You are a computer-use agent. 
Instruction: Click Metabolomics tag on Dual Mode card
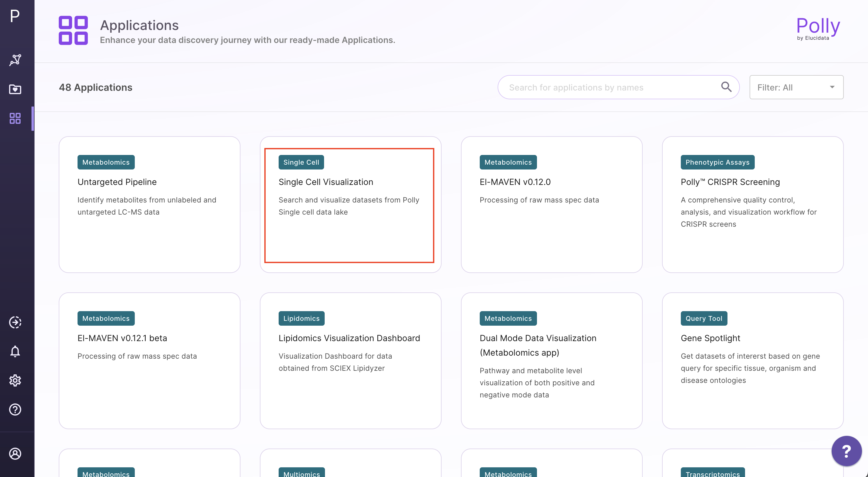508,318
